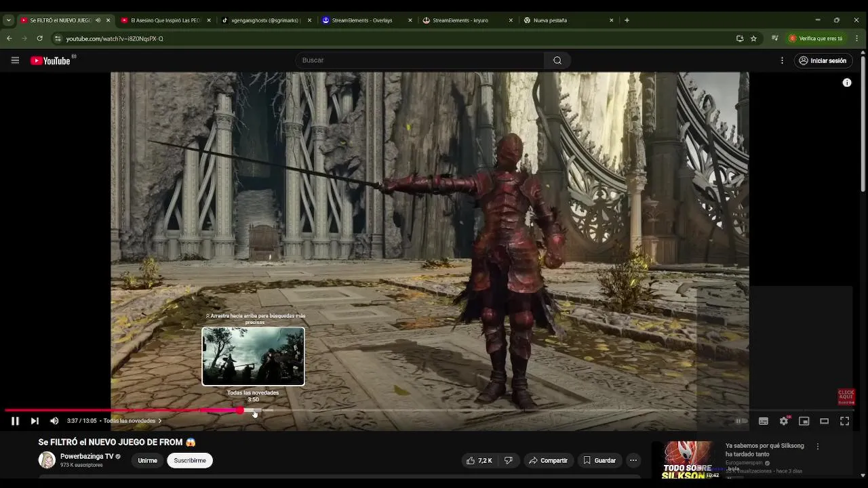Click Iniciar sesión sign-in button

(823, 60)
